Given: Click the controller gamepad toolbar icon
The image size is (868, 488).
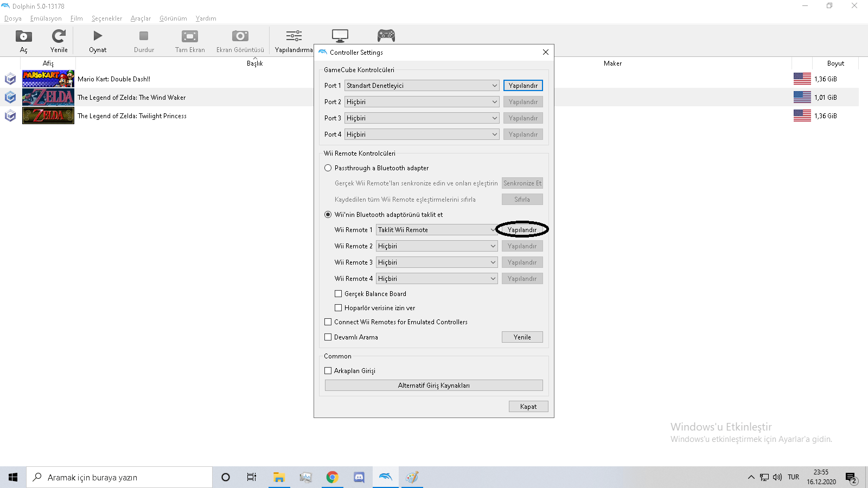Looking at the screenshot, I should (x=386, y=36).
